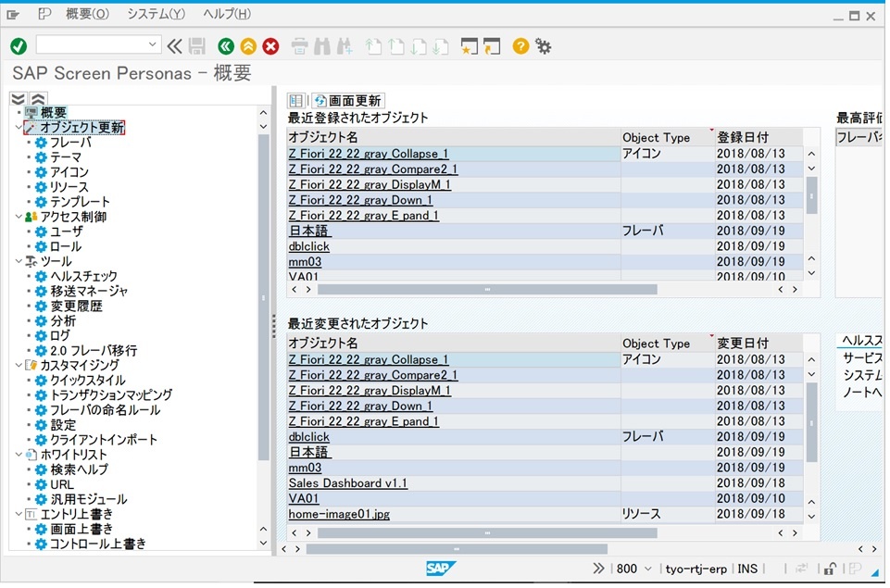Click the system menu icon at top-left
The image size is (890, 588).
click(x=12, y=14)
